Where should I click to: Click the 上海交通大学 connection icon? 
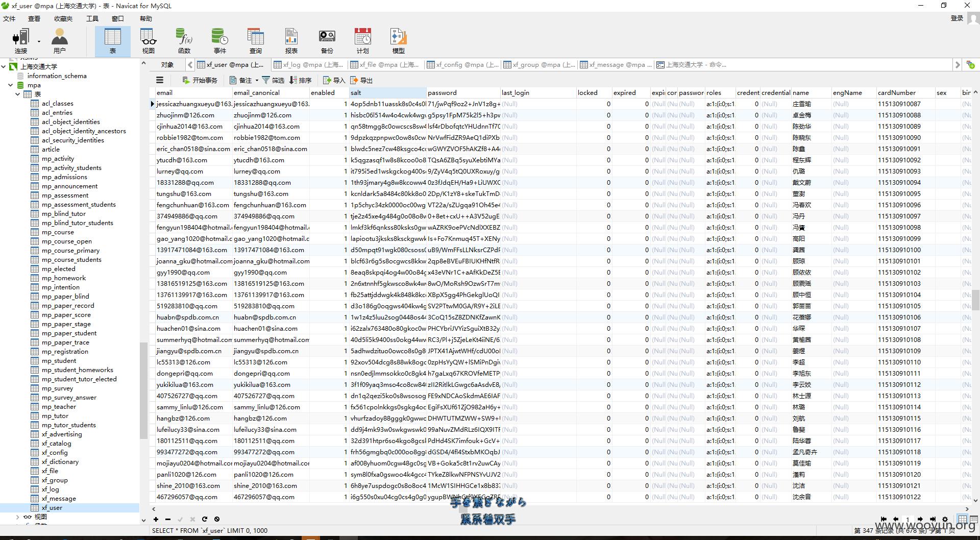[x=14, y=66]
